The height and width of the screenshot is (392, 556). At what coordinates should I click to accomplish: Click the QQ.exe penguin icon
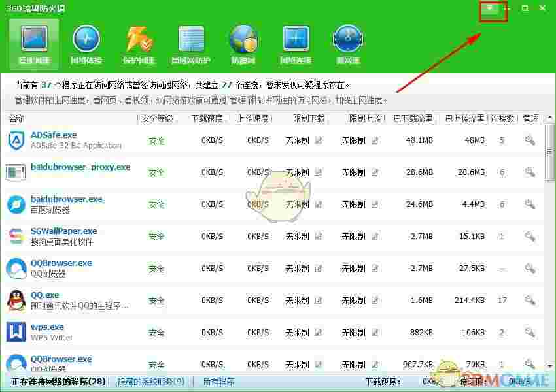[16, 301]
